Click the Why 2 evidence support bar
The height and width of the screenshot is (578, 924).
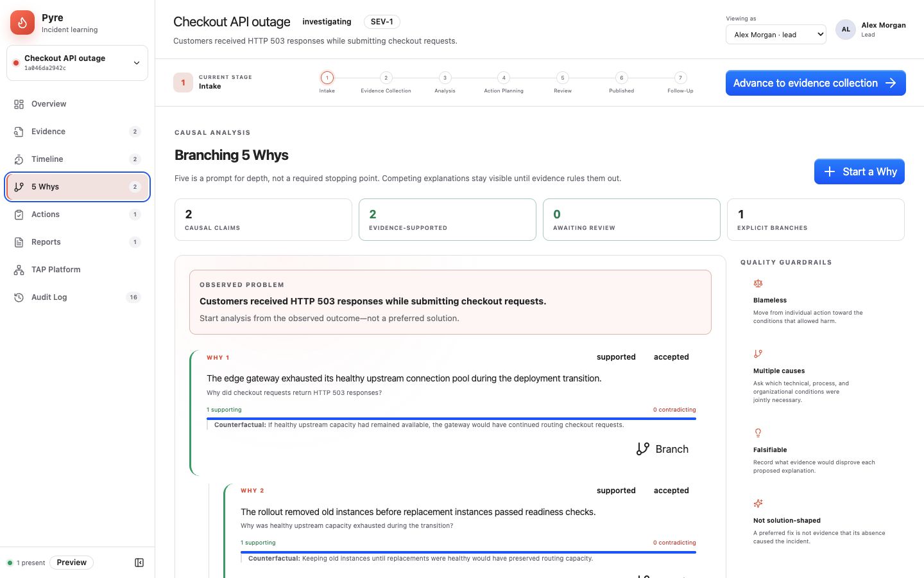pyautogui.click(x=468, y=552)
